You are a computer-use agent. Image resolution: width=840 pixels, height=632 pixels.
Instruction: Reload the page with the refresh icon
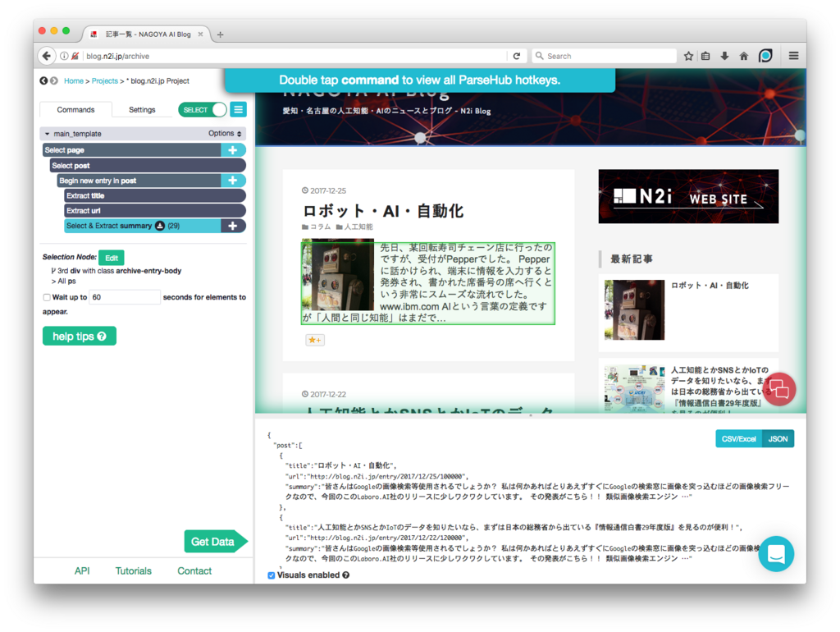pos(517,56)
